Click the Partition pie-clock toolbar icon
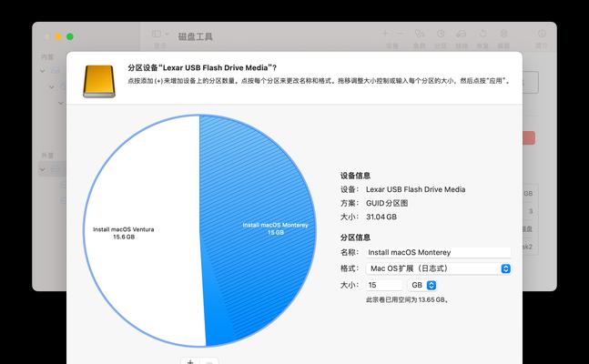Viewport: 589px width, 364px height. (x=441, y=34)
